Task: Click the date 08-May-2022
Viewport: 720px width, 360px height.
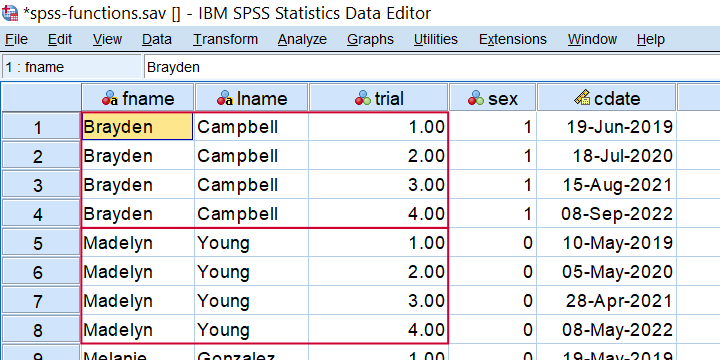Action: 606,329
